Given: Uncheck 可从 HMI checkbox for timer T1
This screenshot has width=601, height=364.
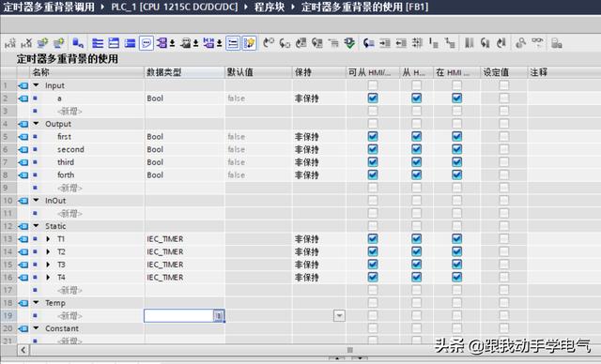Looking at the screenshot, I should (x=373, y=239).
